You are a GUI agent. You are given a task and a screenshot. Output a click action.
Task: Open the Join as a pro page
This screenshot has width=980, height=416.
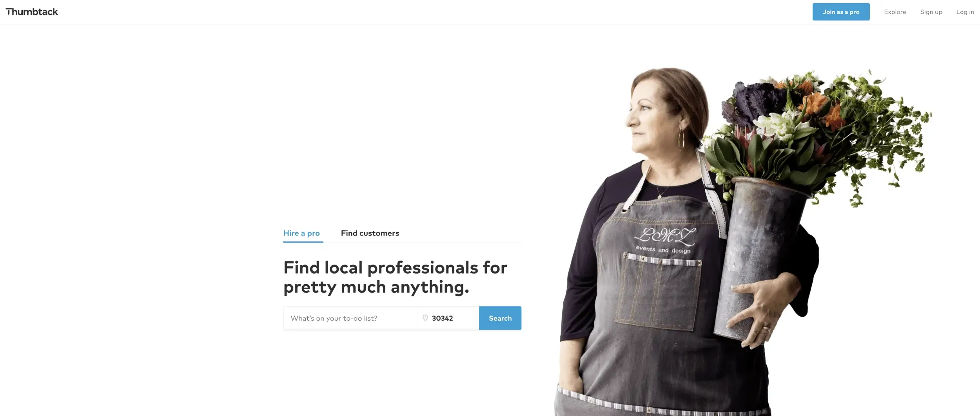841,12
